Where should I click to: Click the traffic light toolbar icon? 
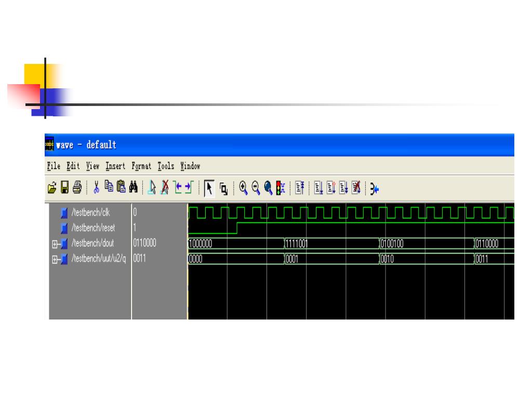click(281, 188)
